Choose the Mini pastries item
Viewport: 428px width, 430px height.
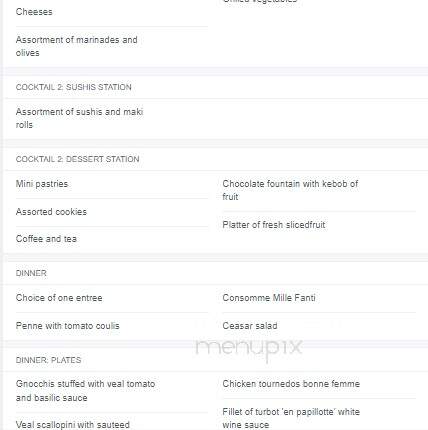pos(42,184)
